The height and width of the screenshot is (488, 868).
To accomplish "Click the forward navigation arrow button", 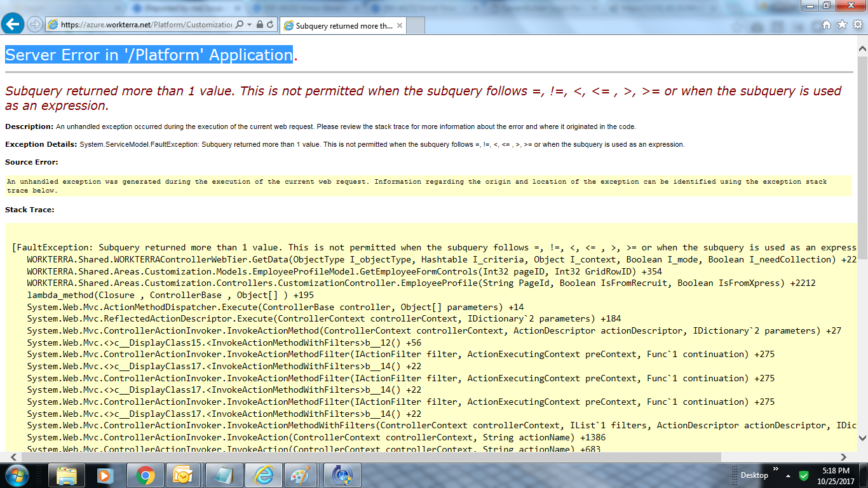I will (34, 25).
